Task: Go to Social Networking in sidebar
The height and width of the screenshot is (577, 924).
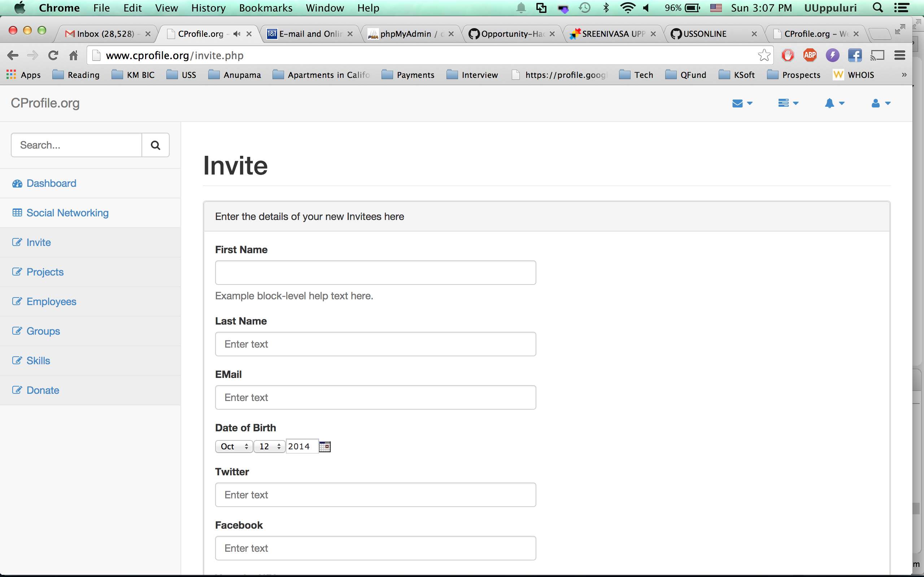Action: [x=67, y=213]
